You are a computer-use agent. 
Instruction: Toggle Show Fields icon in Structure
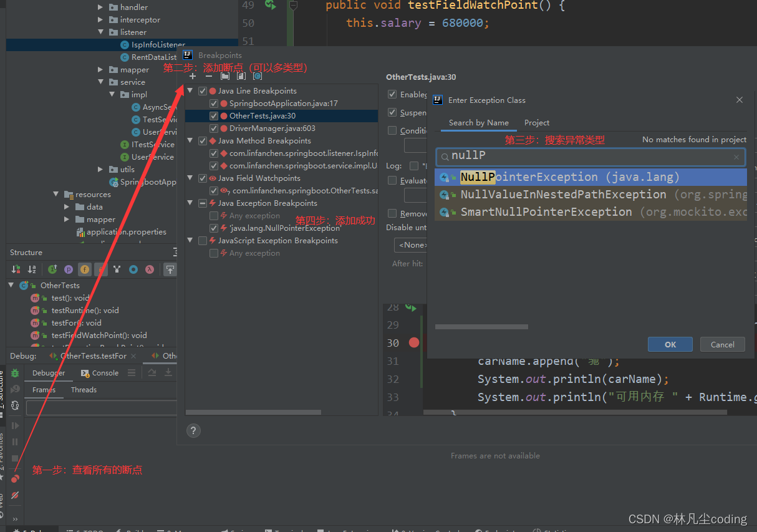pos(85,269)
